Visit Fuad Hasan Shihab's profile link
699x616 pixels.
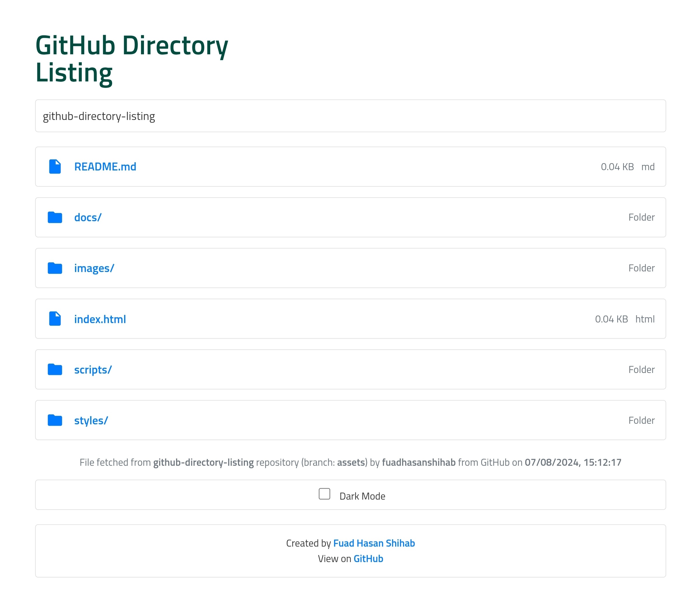pos(374,543)
